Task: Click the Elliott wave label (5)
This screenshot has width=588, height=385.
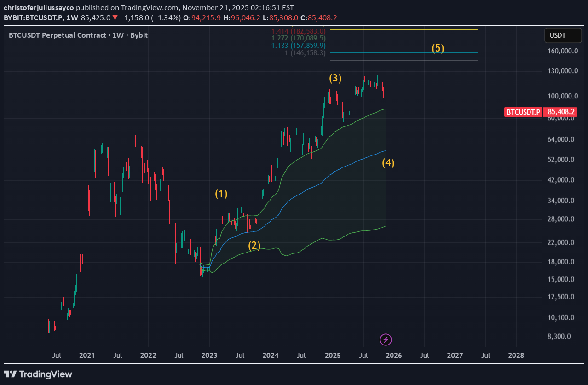Action: [438, 48]
